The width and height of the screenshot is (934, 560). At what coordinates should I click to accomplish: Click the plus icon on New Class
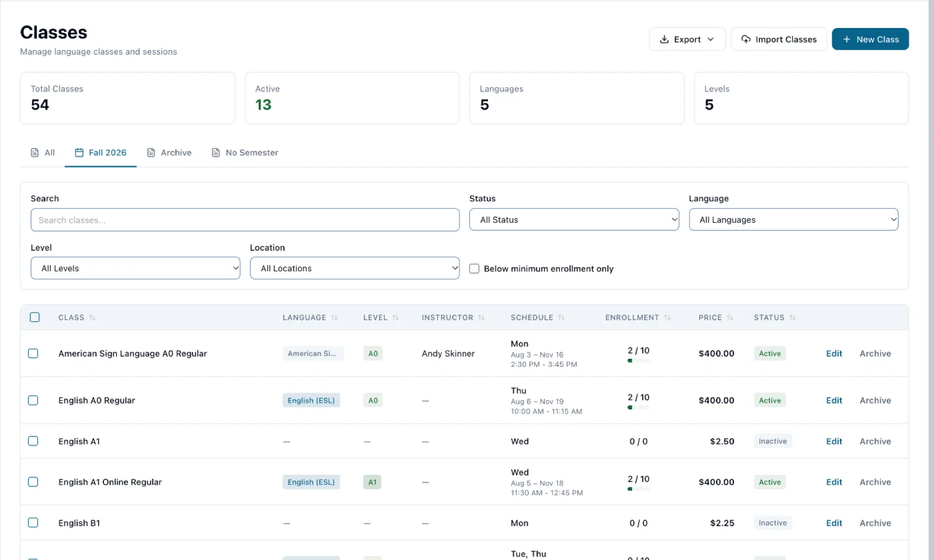[846, 39]
